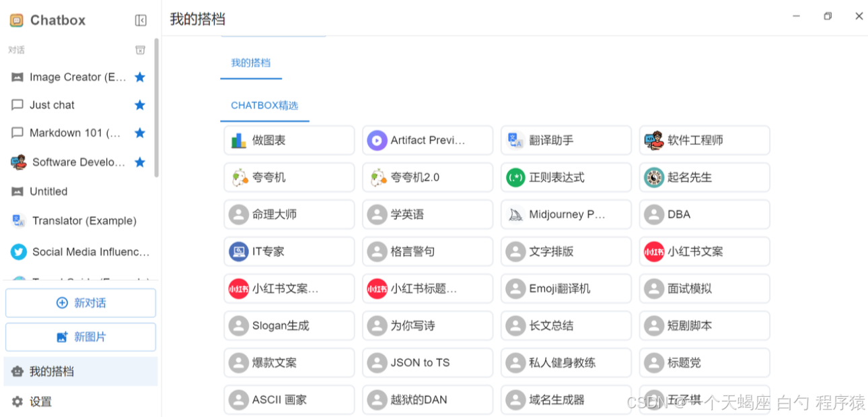Click the 小红书标题 red logo icon
868x417 pixels.
377,289
